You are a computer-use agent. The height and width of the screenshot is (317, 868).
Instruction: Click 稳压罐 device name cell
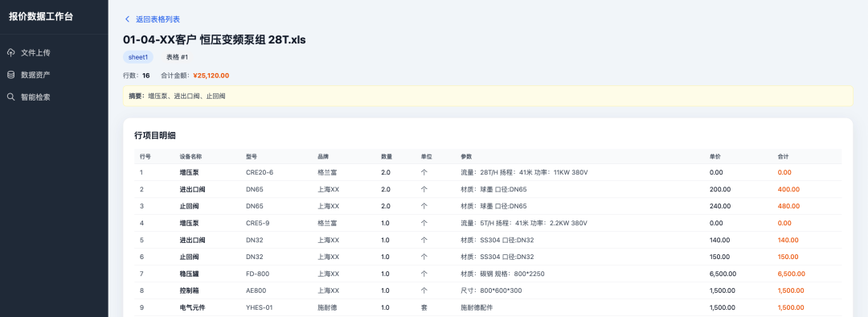click(189, 274)
